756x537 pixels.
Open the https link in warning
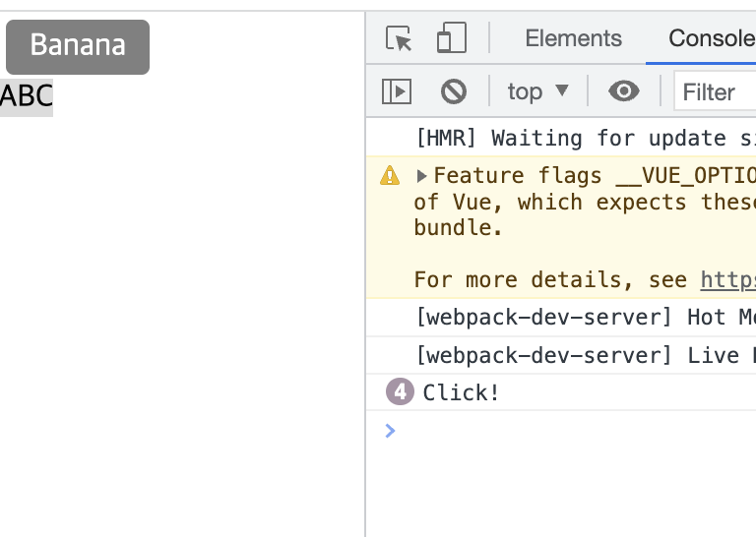click(x=728, y=279)
